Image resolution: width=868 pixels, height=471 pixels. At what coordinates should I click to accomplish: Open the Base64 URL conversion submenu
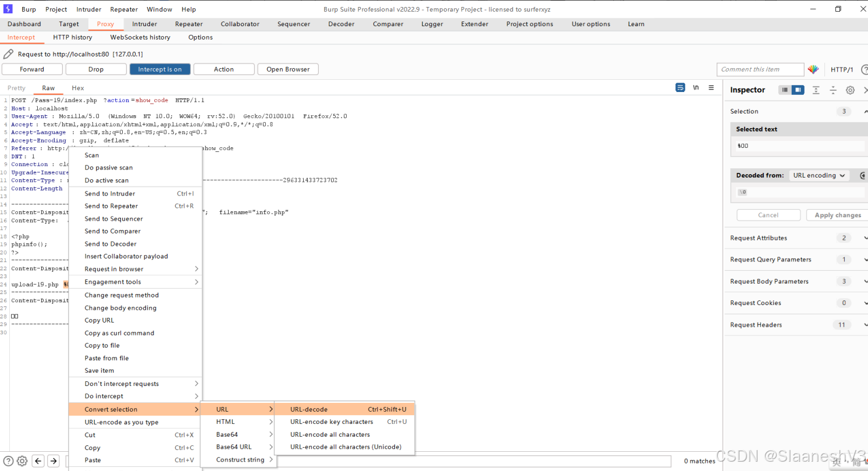[238, 447]
